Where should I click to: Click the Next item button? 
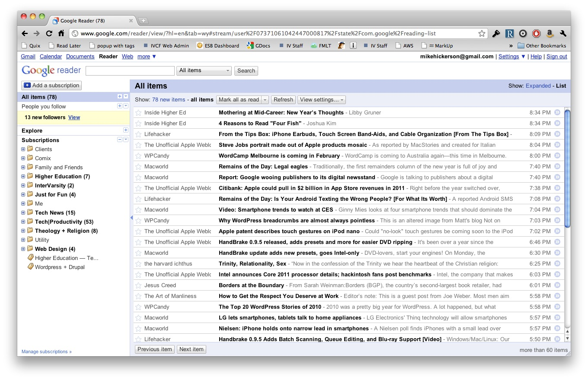[191, 349]
